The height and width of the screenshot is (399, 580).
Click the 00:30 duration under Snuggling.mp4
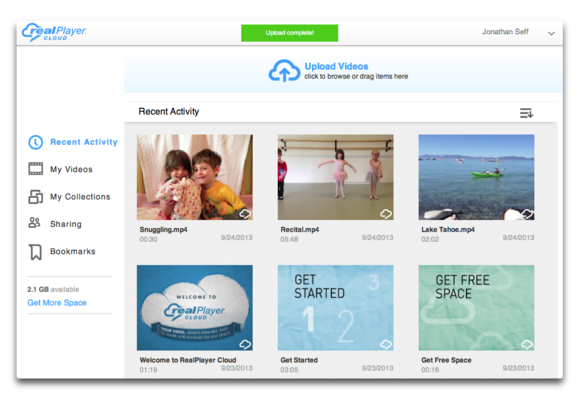(148, 240)
